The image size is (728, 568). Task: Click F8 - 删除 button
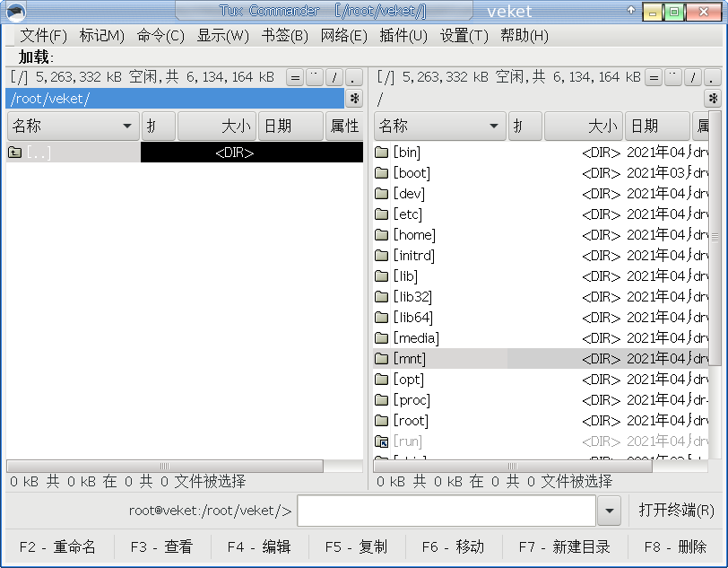[x=675, y=546]
